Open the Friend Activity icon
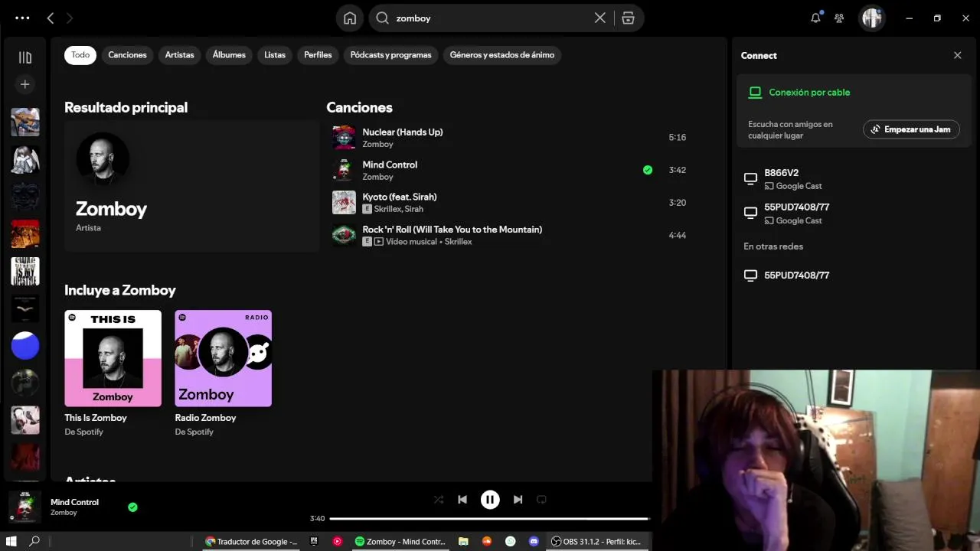This screenshot has height=551, width=980. coord(839,18)
